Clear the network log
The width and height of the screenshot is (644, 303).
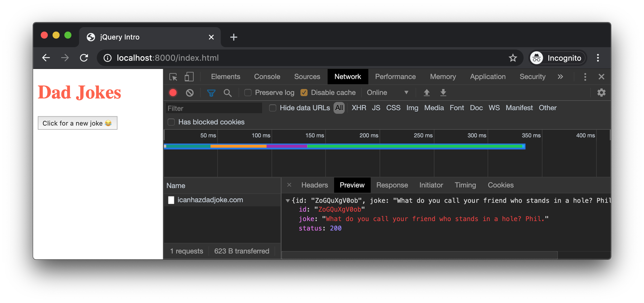tap(190, 93)
